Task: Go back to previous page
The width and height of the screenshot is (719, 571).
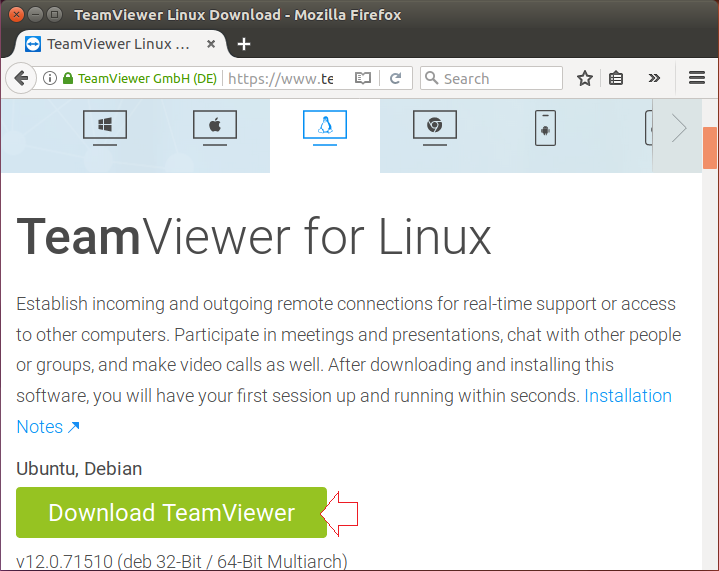Action: (21, 78)
